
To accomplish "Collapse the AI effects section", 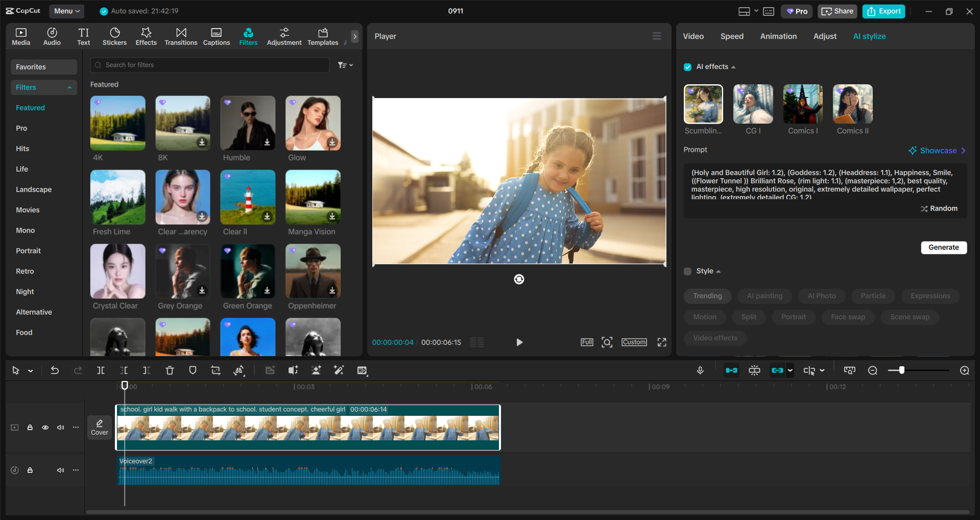I will (x=734, y=66).
